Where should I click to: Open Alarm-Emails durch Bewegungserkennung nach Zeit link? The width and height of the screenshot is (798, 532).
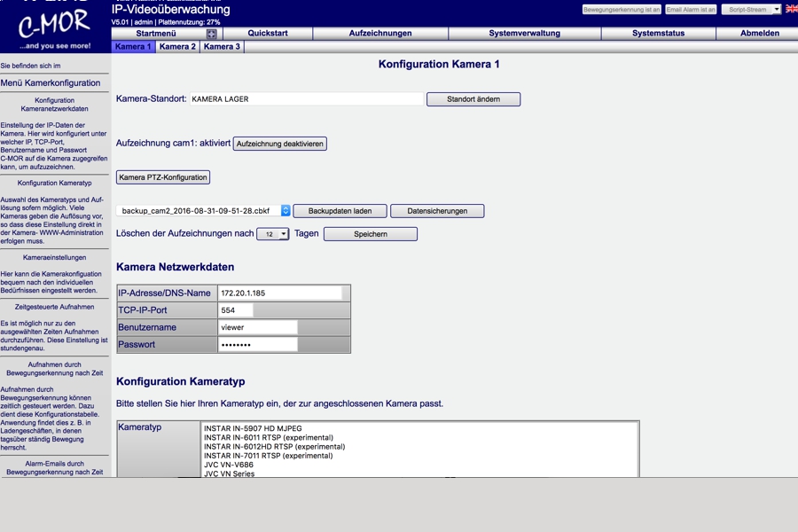(54, 468)
